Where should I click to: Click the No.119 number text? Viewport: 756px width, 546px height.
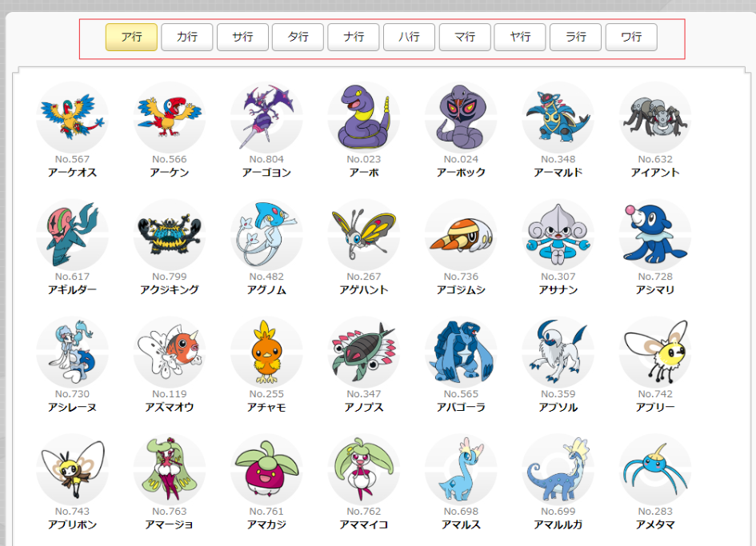[x=170, y=394]
